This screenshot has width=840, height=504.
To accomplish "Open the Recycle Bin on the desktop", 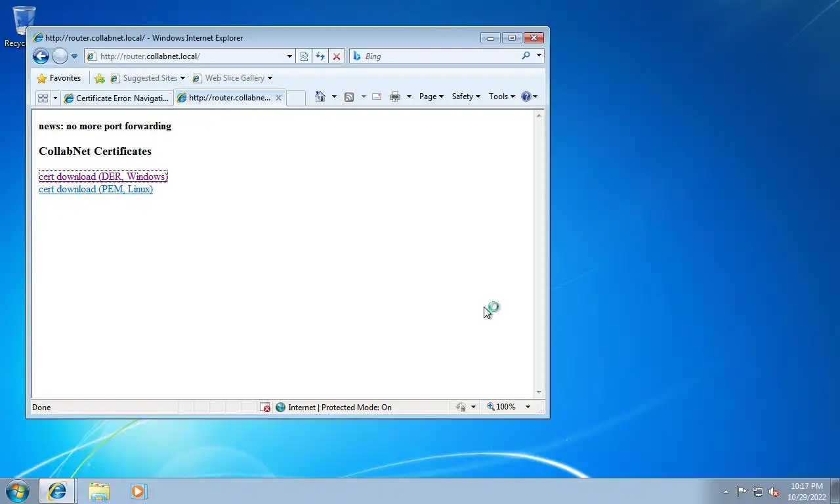I will pos(24,26).
